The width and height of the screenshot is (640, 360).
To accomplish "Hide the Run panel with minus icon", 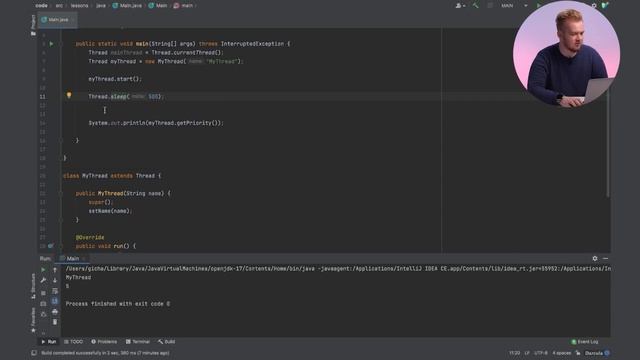I will click(x=605, y=258).
